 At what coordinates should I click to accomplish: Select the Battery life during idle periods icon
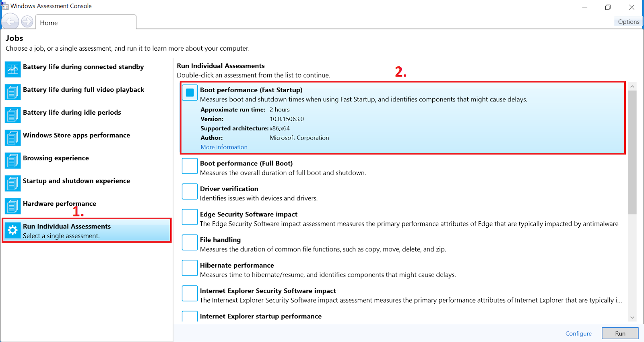click(12, 115)
